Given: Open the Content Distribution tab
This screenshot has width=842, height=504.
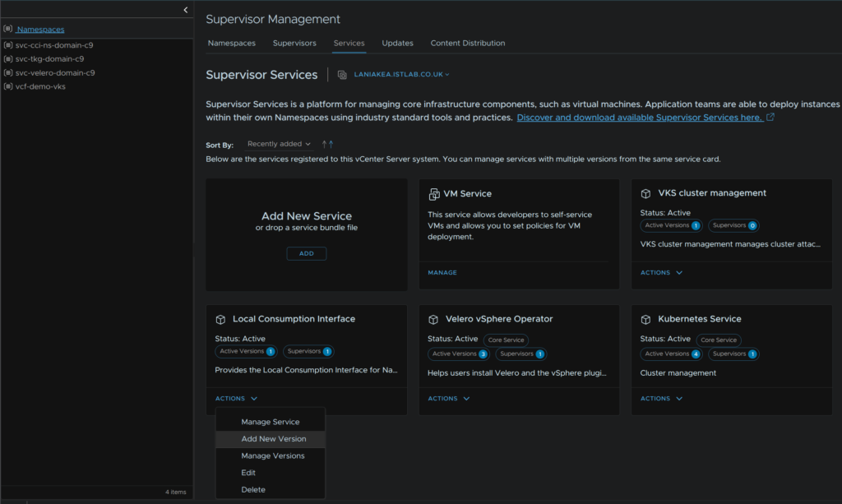Looking at the screenshot, I should click(x=467, y=43).
